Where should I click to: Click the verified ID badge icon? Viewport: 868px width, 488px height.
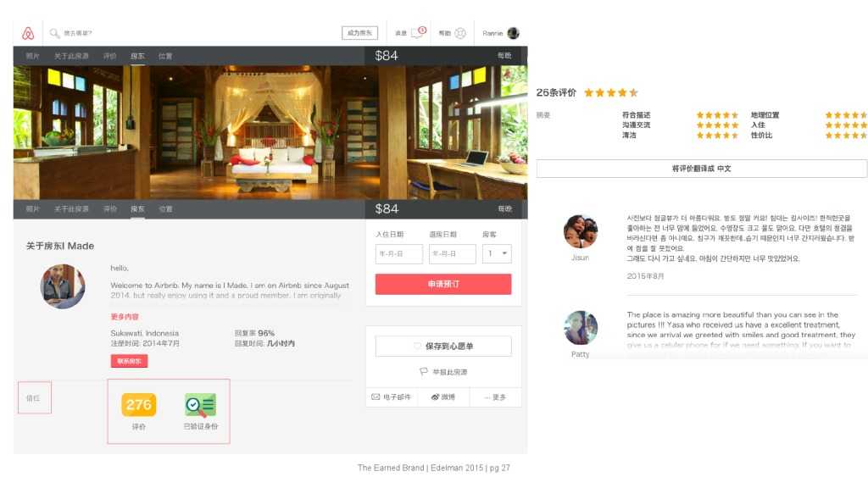[200, 405]
